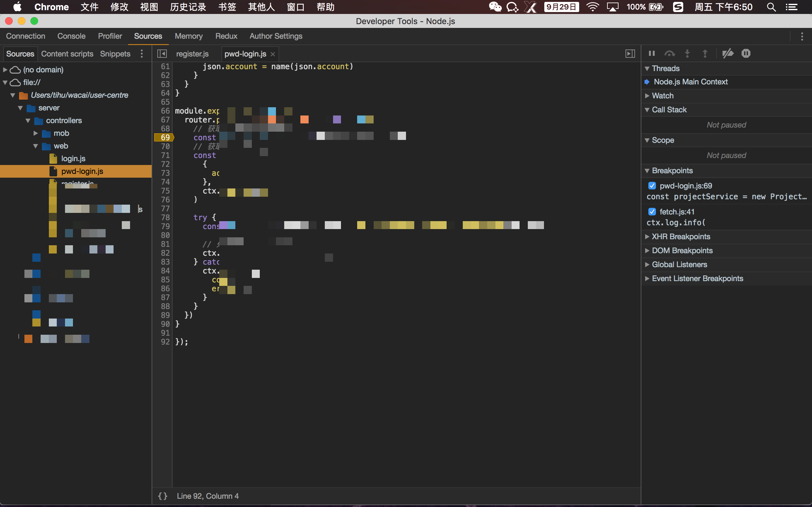Click the fetch.js:41 breakpoint label

[x=677, y=212]
